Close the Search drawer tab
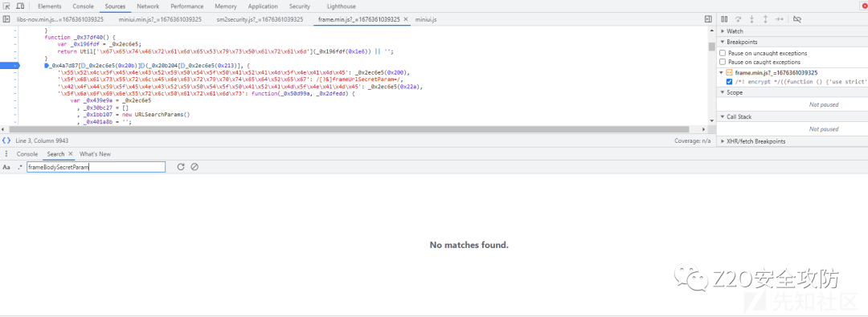868x317 pixels. [70, 154]
